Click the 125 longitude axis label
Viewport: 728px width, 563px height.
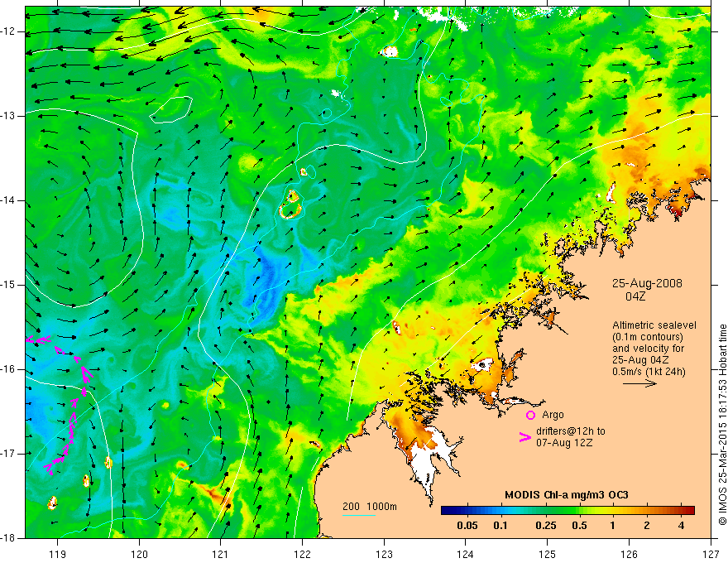548,554
